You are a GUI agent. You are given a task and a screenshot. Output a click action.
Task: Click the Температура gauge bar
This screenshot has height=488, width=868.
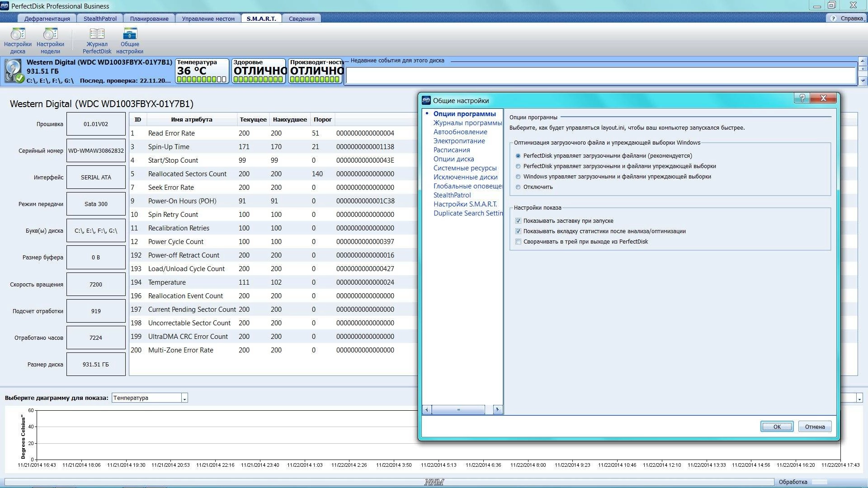(202, 80)
